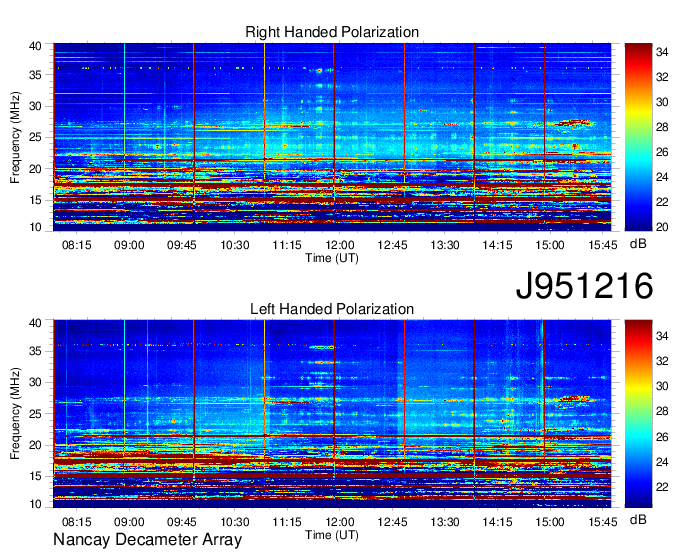Click the Right Handed Polarization spectrogram
The height and width of the screenshot is (552, 680).
[x=332, y=137]
